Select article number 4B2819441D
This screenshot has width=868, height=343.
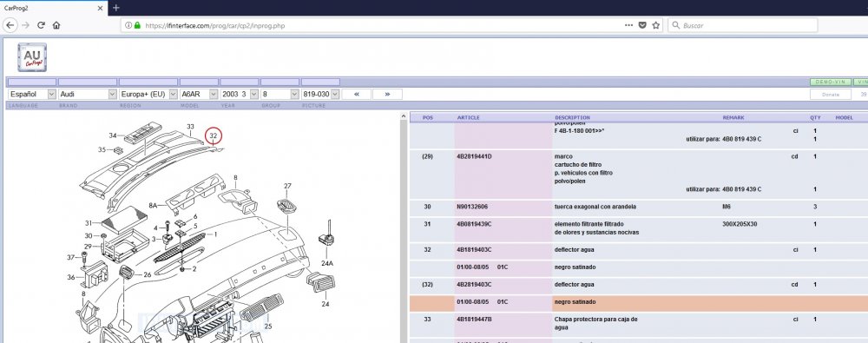click(474, 156)
